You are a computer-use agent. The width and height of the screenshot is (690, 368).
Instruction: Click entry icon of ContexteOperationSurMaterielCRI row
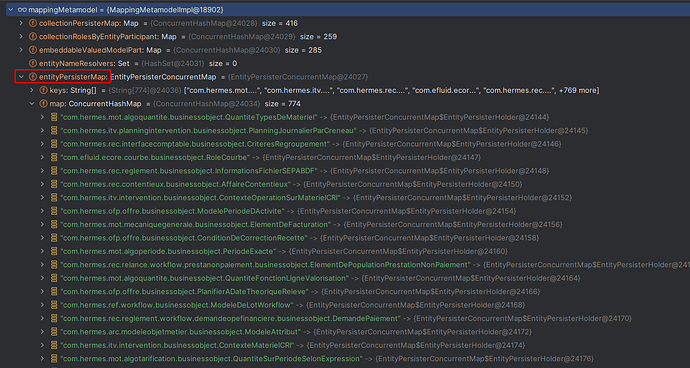point(54,198)
